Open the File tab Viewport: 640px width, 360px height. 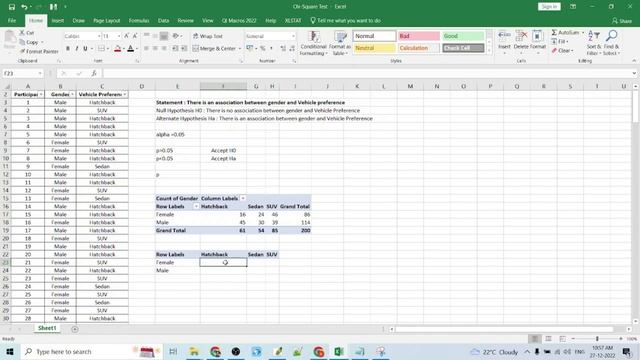[12, 20]
